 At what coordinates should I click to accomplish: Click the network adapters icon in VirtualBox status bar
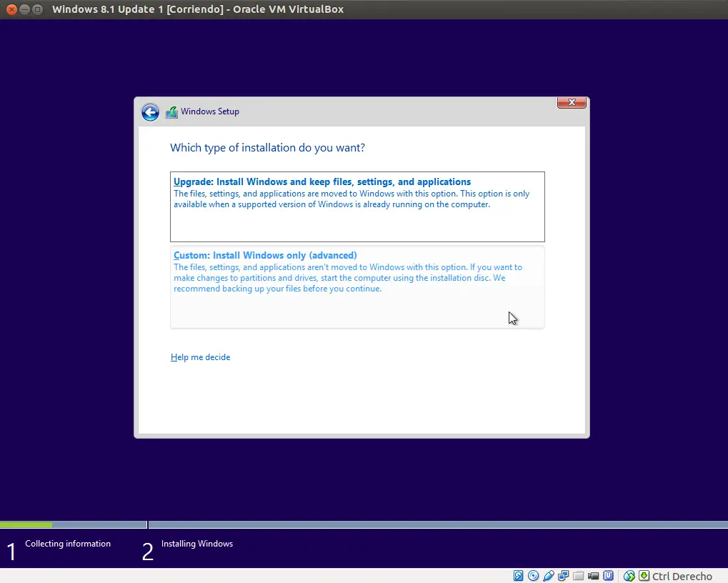click(563, 576)
